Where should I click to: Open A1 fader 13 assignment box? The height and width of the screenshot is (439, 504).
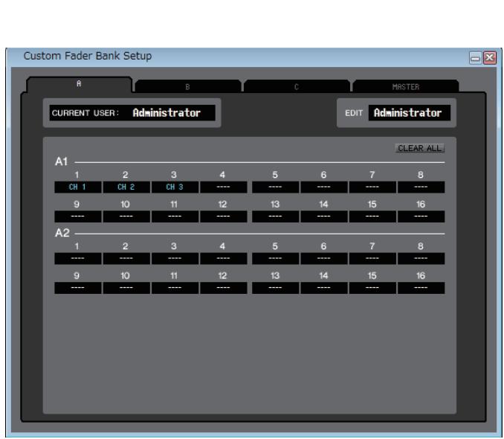click(x=276, y=217)
